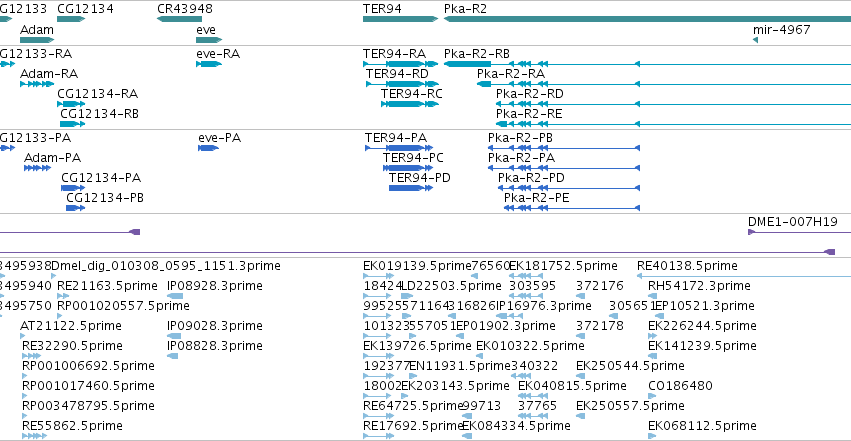Select EST 372178
Screen dimensions: 851x441
pyautogui.click(x=580, y=336)
